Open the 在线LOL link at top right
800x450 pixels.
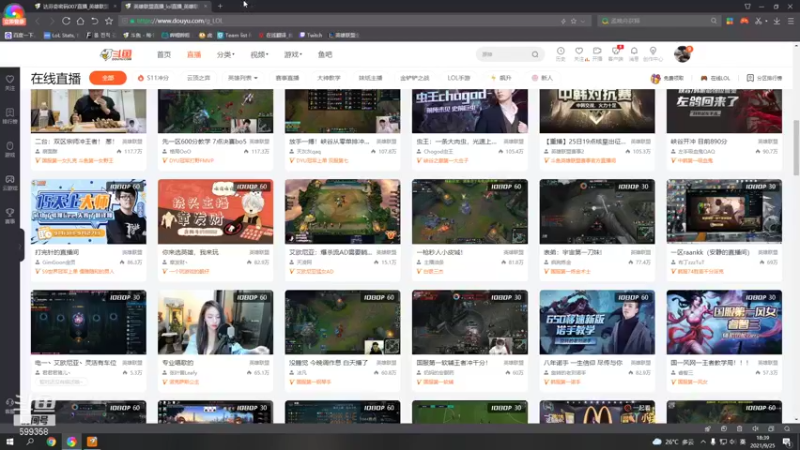tap(715, 78)
